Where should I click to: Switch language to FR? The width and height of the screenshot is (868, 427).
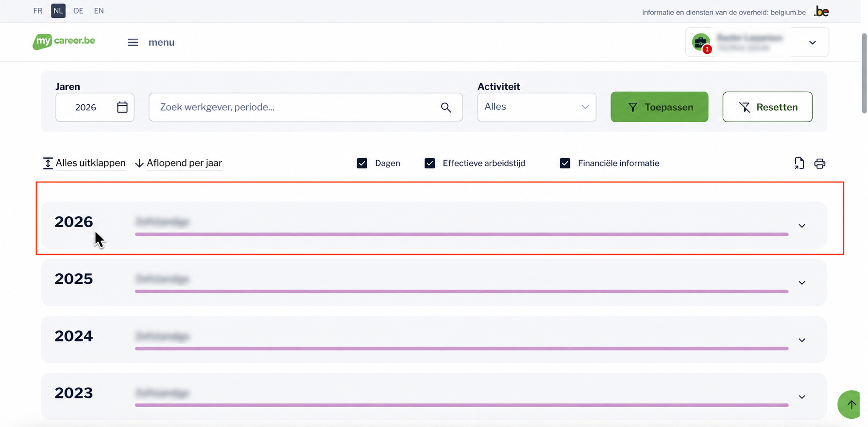coord(38,11)
